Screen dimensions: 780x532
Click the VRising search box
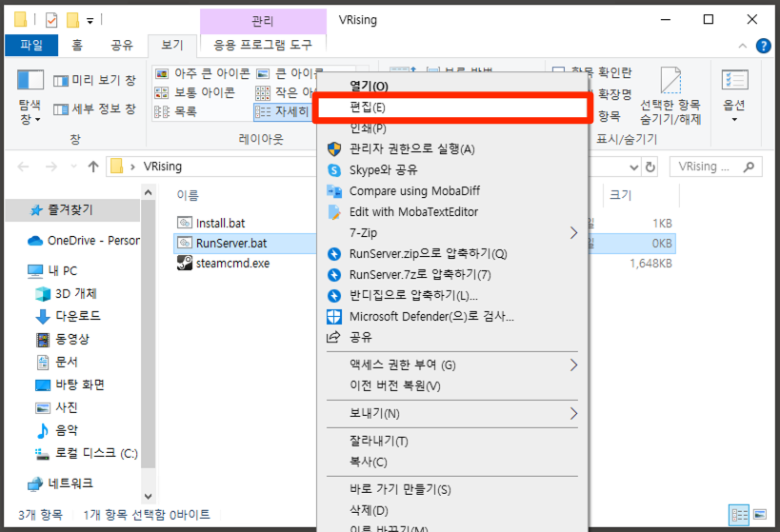point(716,167)
